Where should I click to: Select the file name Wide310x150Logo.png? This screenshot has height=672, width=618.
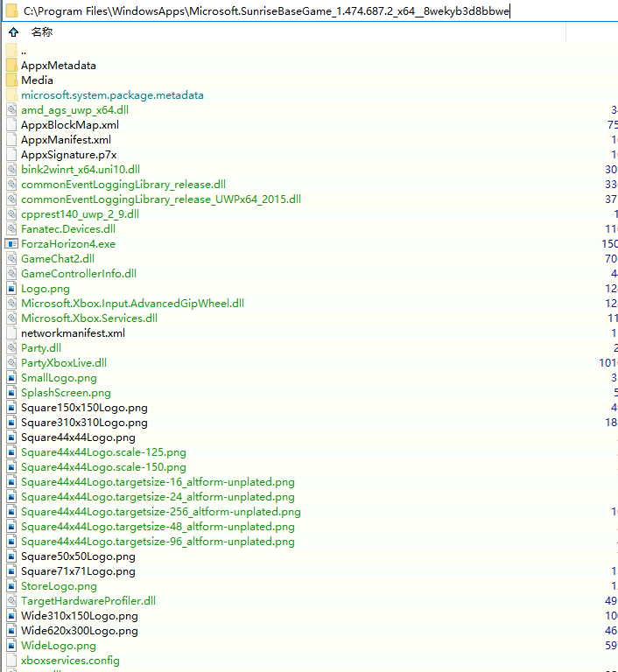click(80, 616)
